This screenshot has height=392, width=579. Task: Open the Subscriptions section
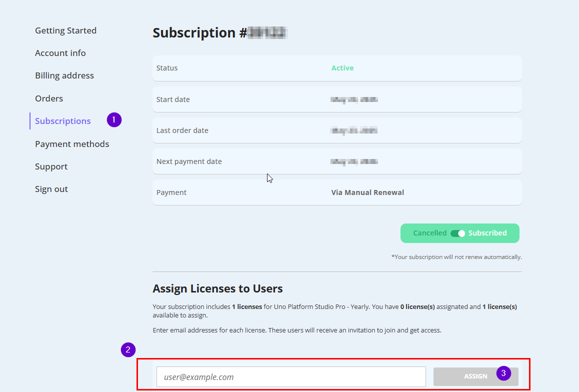tap(62, 121)
